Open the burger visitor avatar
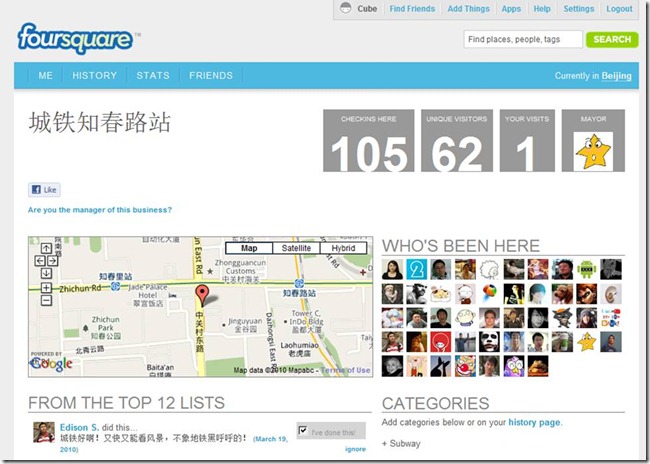650x464 pixels. coord(538,366)
